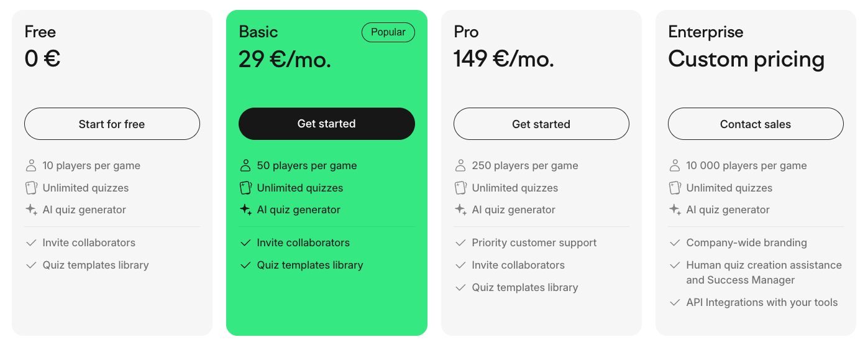Click the Free plan players person icon
This screenshot has height=347, width=868.
(x=31, y=165)
